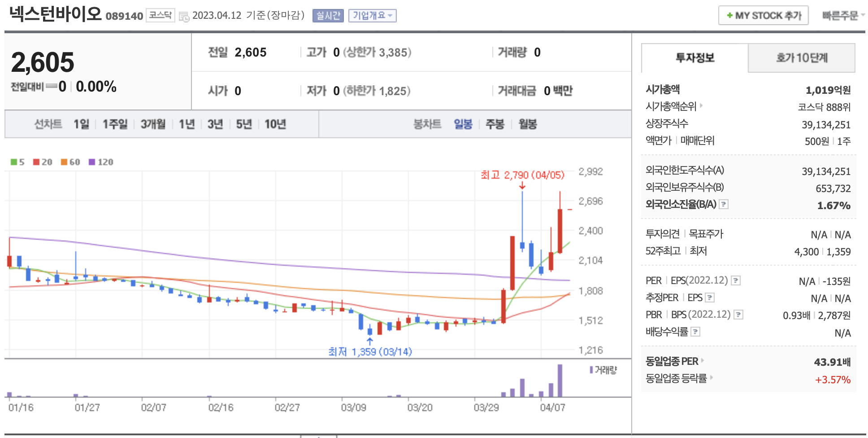Switch to the 호가 10단계 tab
Viewport: 868px width, 438px height.
[802, 58]
